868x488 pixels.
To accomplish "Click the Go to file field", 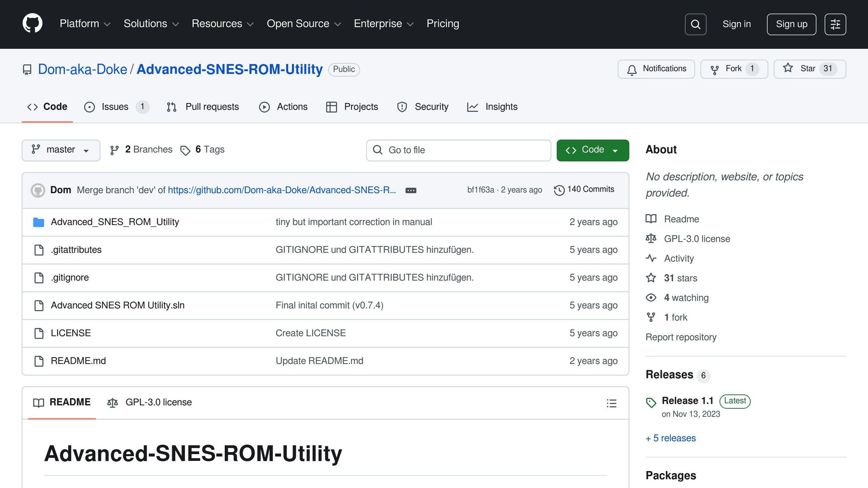I will click(x=459, y=150).
